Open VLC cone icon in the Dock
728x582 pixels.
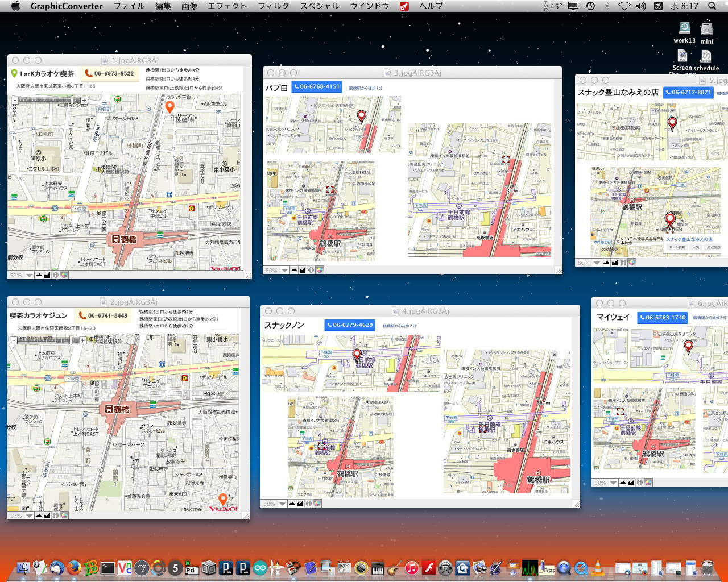(x=598, y=567)
